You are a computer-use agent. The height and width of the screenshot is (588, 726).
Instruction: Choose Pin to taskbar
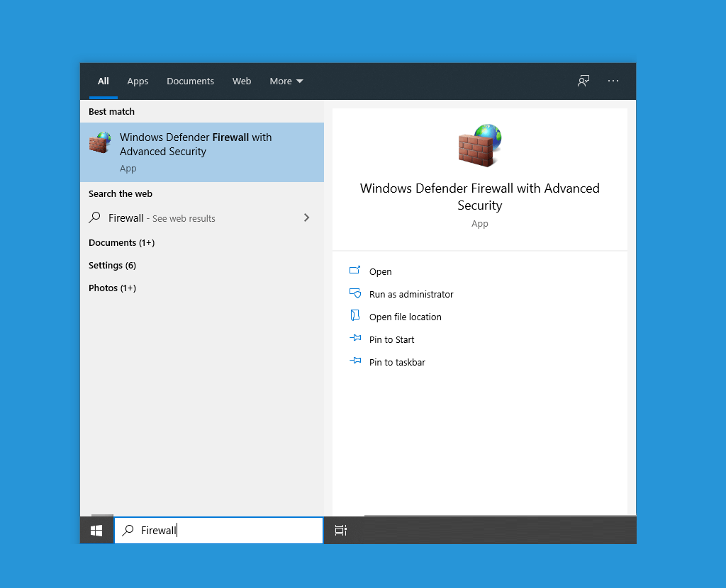(397, 362)
